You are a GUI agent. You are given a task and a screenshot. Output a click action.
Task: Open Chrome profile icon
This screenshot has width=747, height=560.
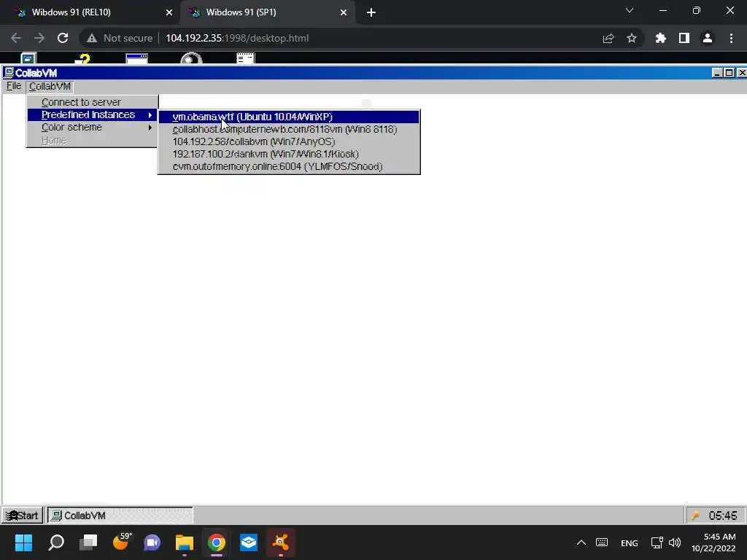click(x=708, y=38)
